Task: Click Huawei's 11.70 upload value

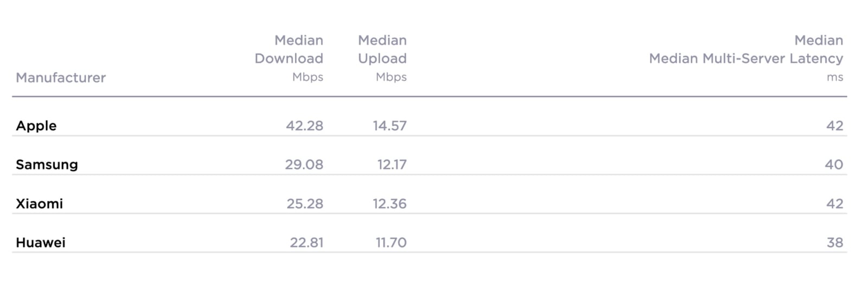Action: (x=391, y=243)
